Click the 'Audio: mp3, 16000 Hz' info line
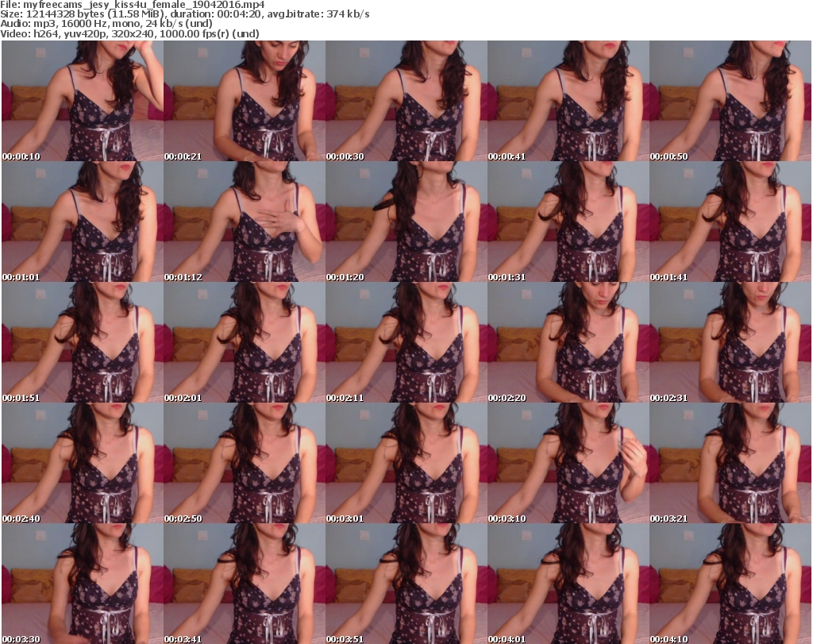 point(106,24)
